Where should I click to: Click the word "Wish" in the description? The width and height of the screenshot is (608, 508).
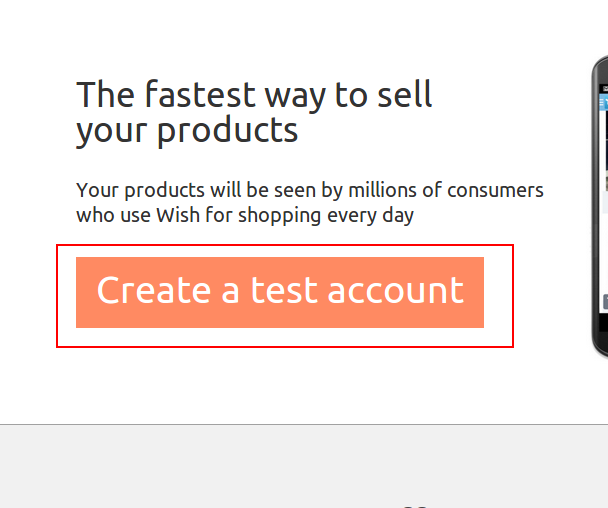pos(178,214)
